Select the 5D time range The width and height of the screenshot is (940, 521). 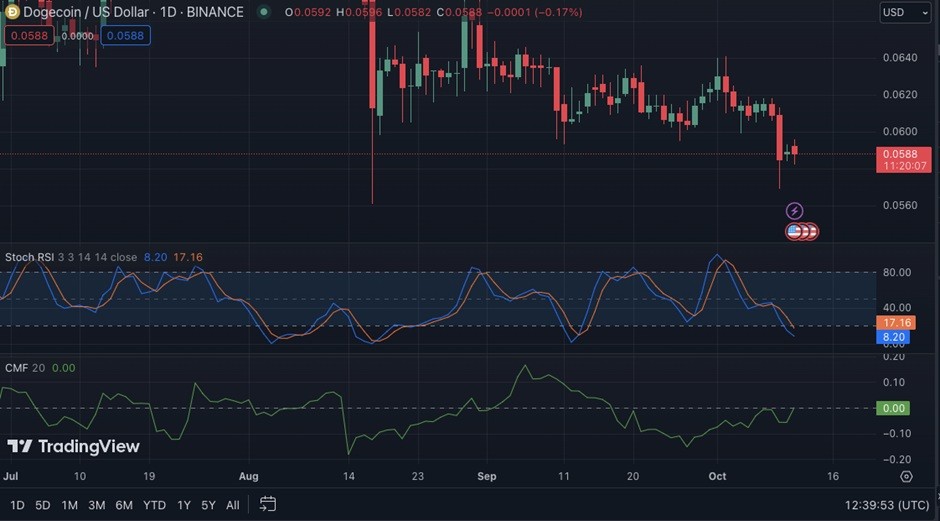[x=43, y=505]
